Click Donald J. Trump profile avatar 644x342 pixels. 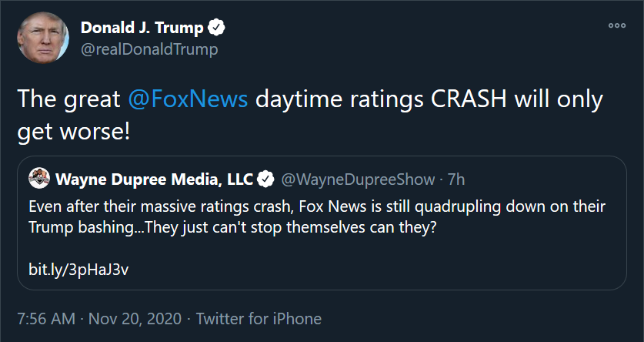pos(43,38)
